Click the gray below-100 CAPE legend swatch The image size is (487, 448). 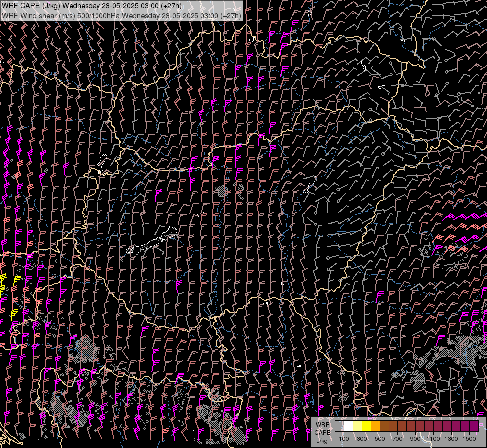(x=339, y=426)
